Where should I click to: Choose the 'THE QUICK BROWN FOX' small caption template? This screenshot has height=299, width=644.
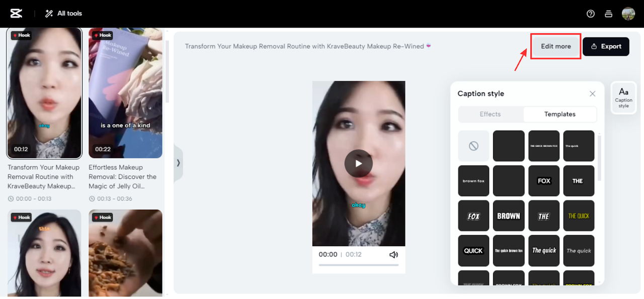tap(544, 146)
